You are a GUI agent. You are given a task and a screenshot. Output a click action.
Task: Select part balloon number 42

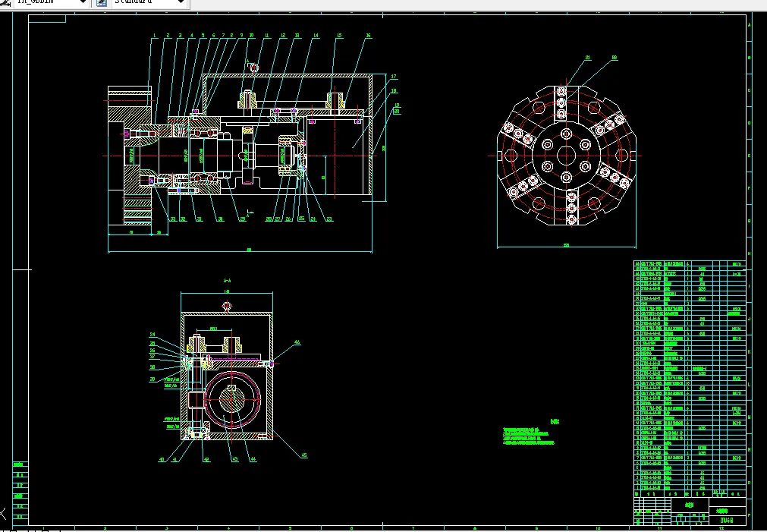click(x=207, y=460)
